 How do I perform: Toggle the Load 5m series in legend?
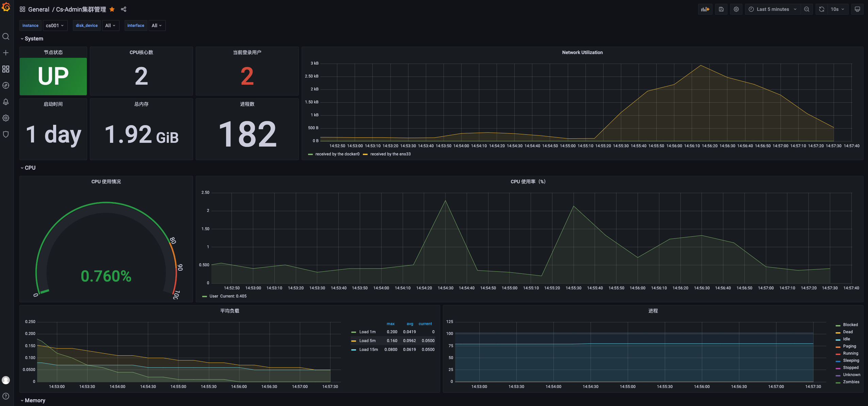click(367, 341)
